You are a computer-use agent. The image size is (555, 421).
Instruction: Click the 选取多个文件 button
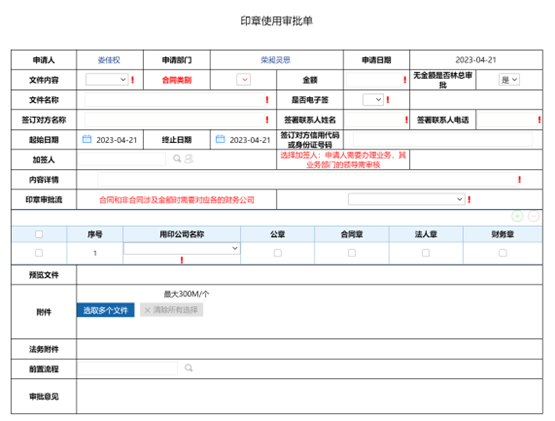(105, 310)
